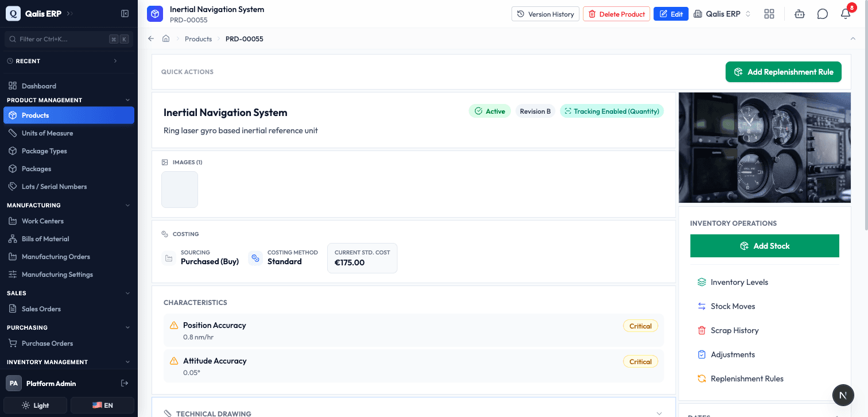Click Add Replenishment Rule button

click(x=784, y=72)
